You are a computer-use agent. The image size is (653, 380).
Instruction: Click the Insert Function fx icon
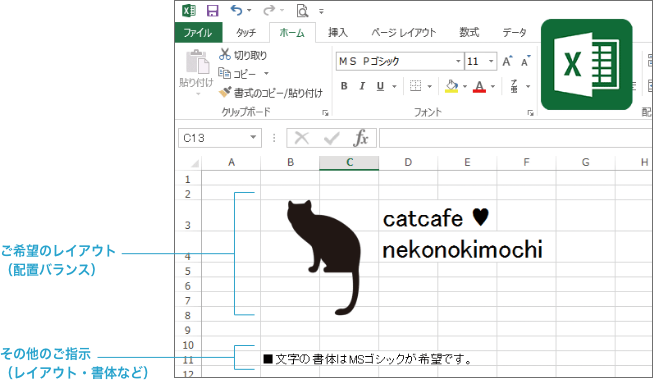361,138
